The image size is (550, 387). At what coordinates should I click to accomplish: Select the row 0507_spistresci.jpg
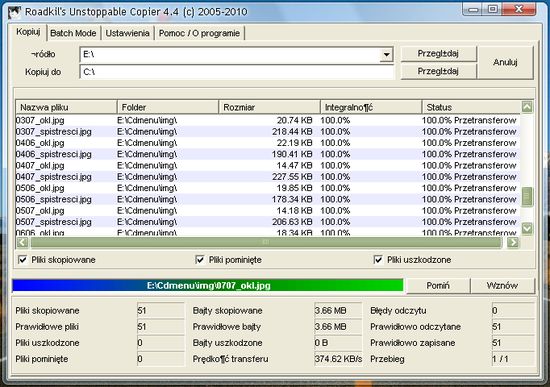coord(268,222)
